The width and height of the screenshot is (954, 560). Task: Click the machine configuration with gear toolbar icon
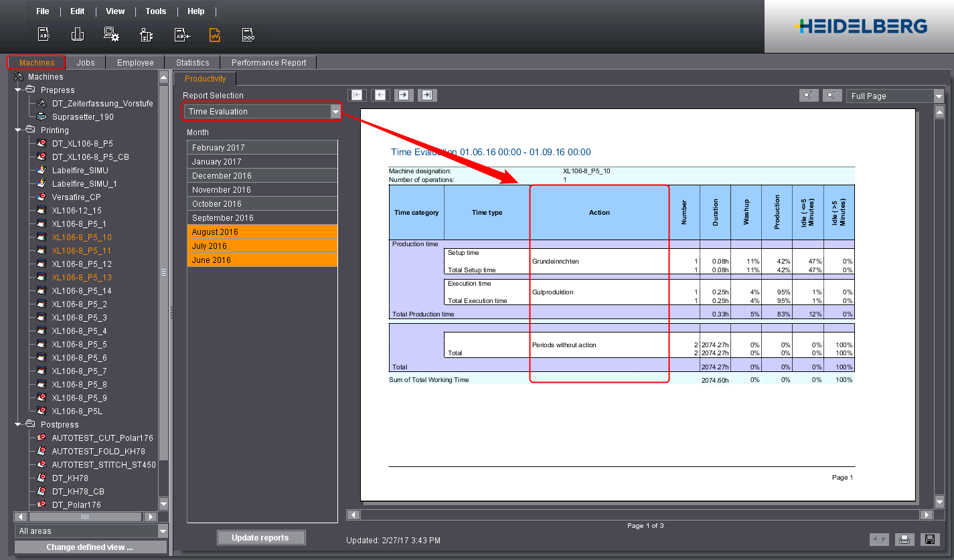tap(111, 33)
